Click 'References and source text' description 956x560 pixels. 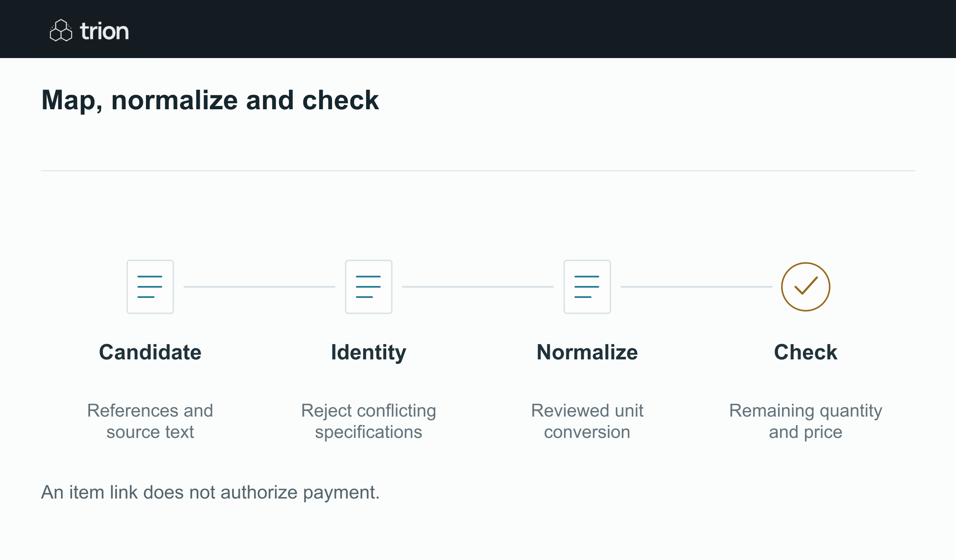(150, 421)
